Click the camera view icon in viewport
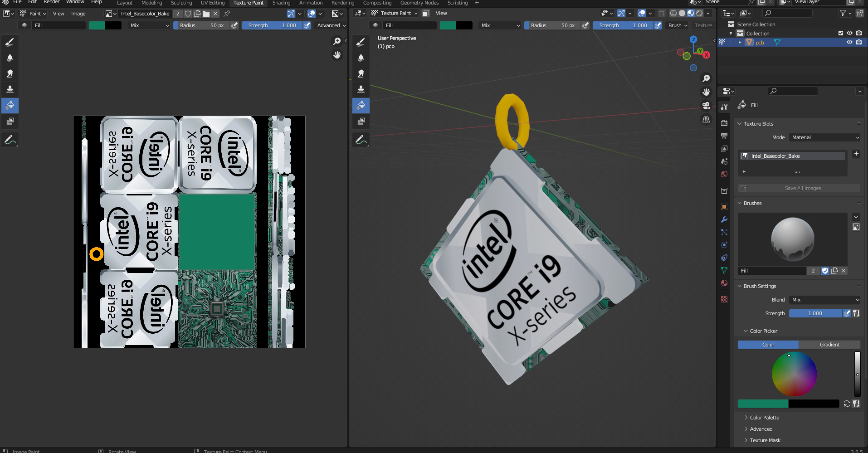Image resolution: width=868 pixels, height=453 pixels. click(706, 106)
